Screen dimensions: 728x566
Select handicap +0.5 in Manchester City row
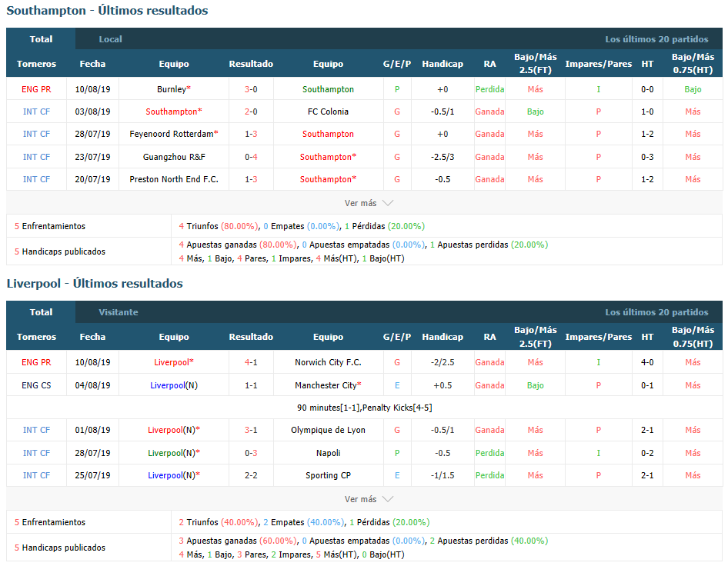(x=442, y=385)
